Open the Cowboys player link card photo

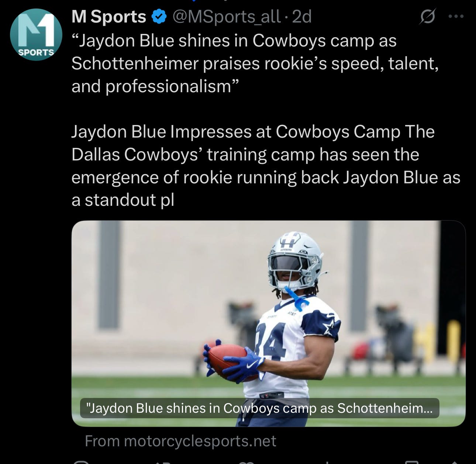pyautogui.click(x=268, y=323)
